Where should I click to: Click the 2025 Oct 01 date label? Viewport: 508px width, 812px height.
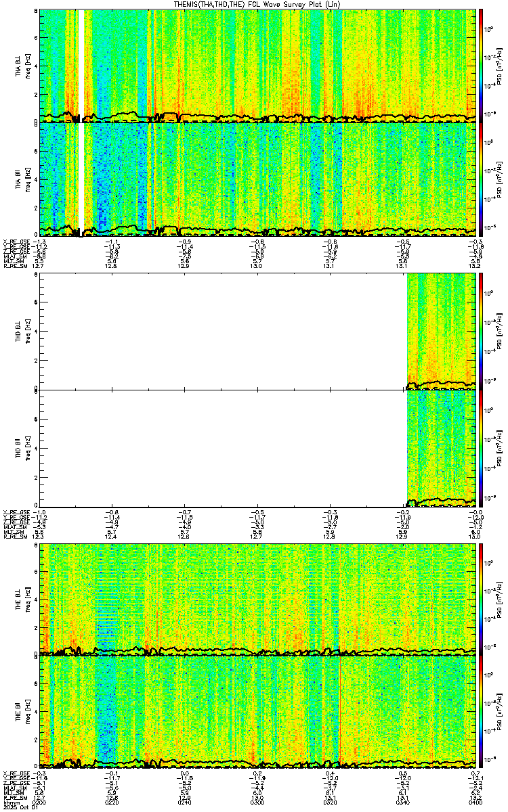16,807
